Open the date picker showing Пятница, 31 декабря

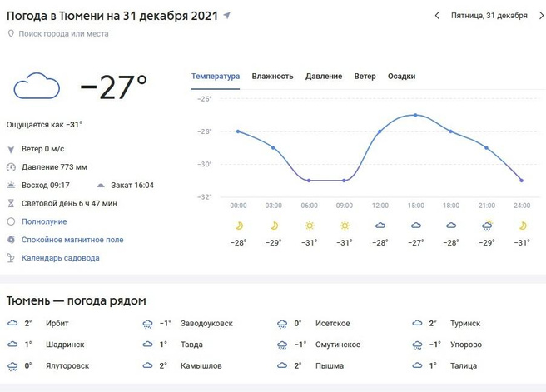(x=489, y=16)
